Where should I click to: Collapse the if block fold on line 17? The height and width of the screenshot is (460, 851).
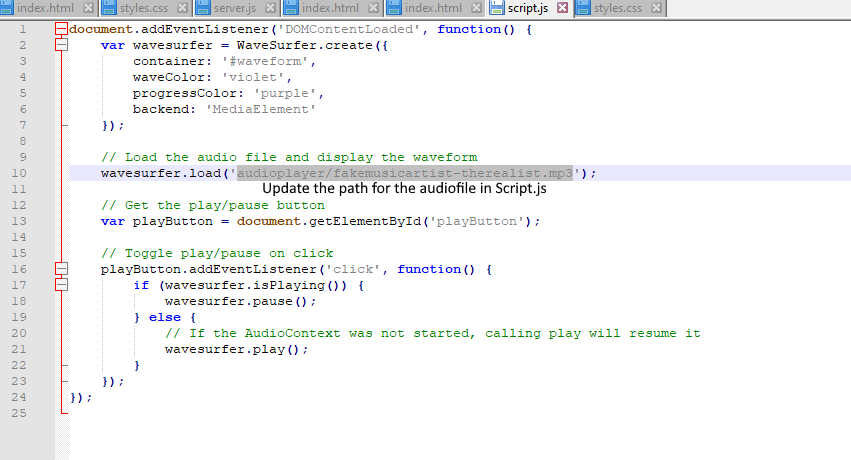[x=61, y=285]
